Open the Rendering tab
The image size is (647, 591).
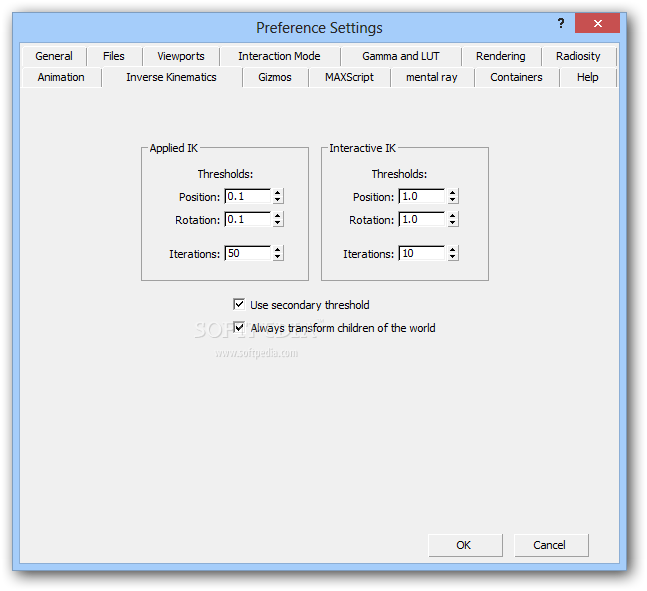coord(501,56)
